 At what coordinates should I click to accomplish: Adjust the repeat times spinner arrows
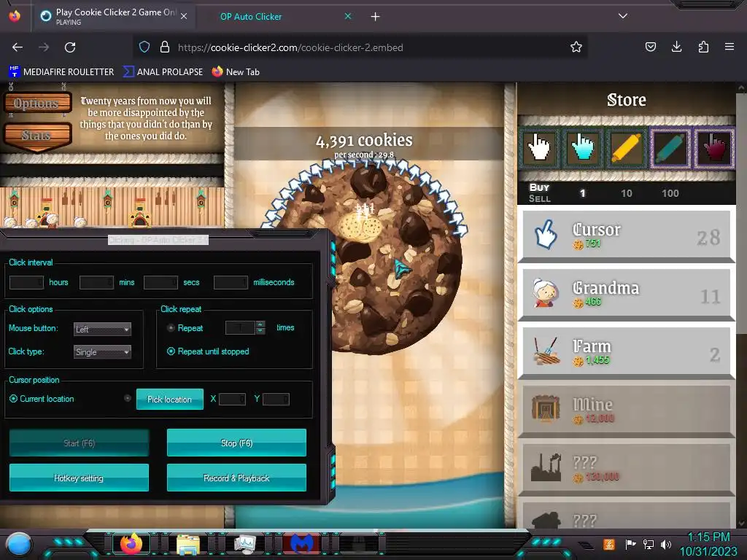pyautogui.click(x=260, y=327)
